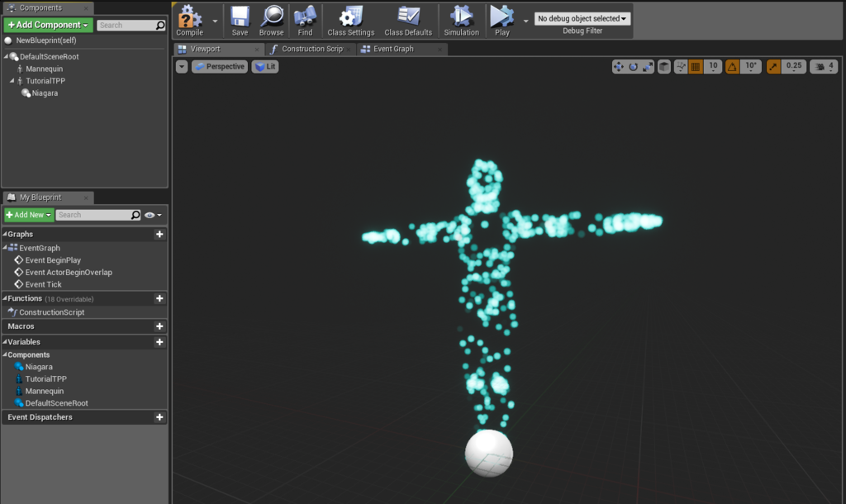846x504 pixels.
Task: Toggle scale snapping
Action: [773, 66]
